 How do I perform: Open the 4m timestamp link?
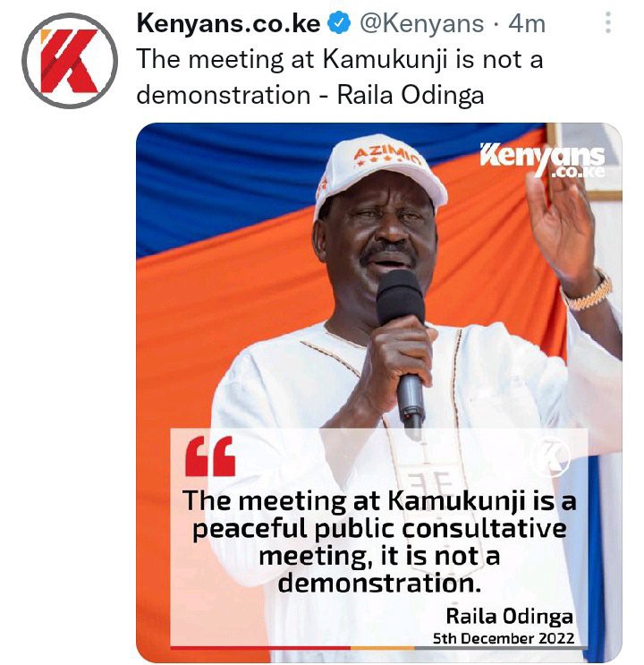(x=527, y=23)
